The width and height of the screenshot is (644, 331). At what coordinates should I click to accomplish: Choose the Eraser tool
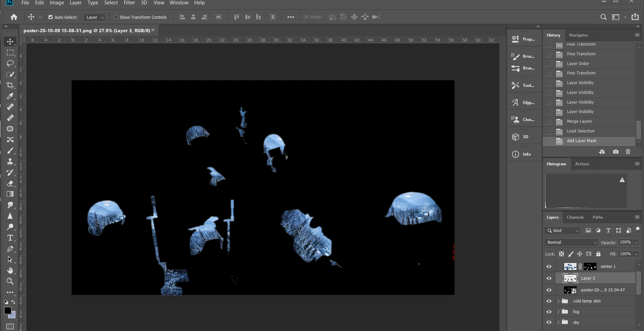[x=10, y=183]
